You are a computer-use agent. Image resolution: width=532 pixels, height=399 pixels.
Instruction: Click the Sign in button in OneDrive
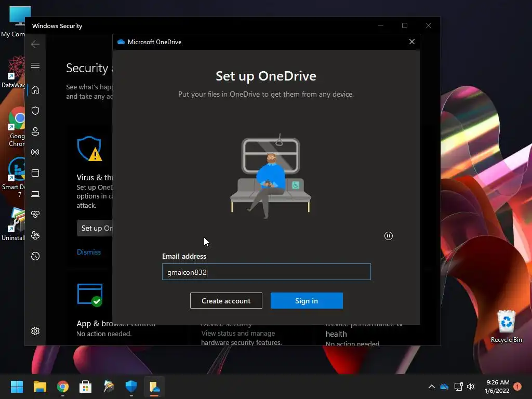pos(307,301)
